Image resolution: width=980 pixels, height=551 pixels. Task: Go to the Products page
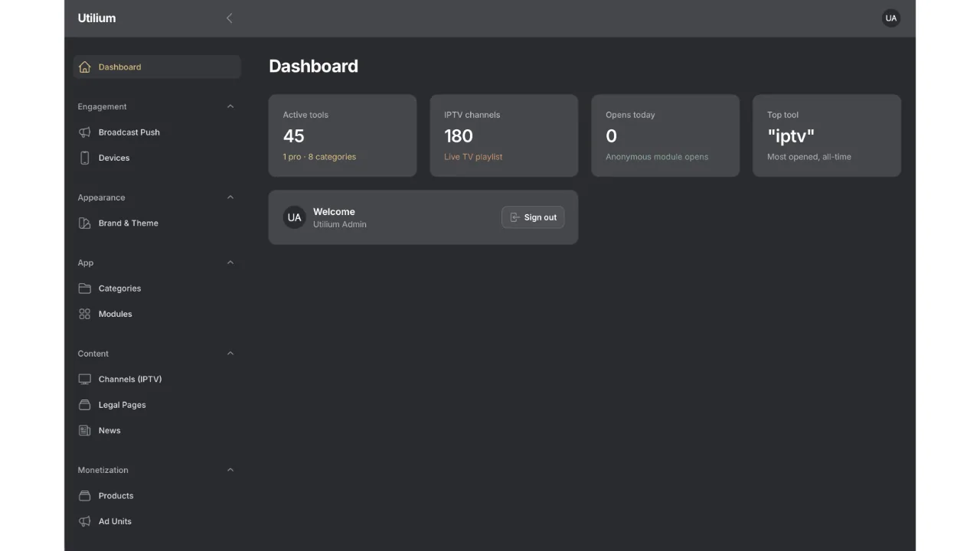coord(157,496)
